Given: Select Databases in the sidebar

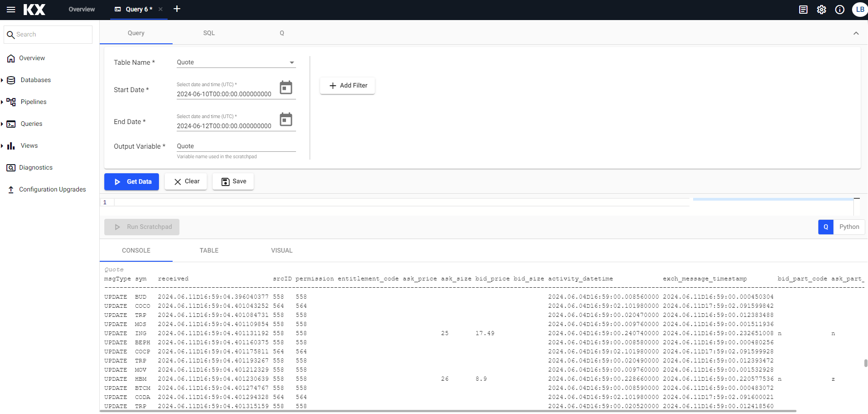Looking at the screenshot, I should (35, 80).
